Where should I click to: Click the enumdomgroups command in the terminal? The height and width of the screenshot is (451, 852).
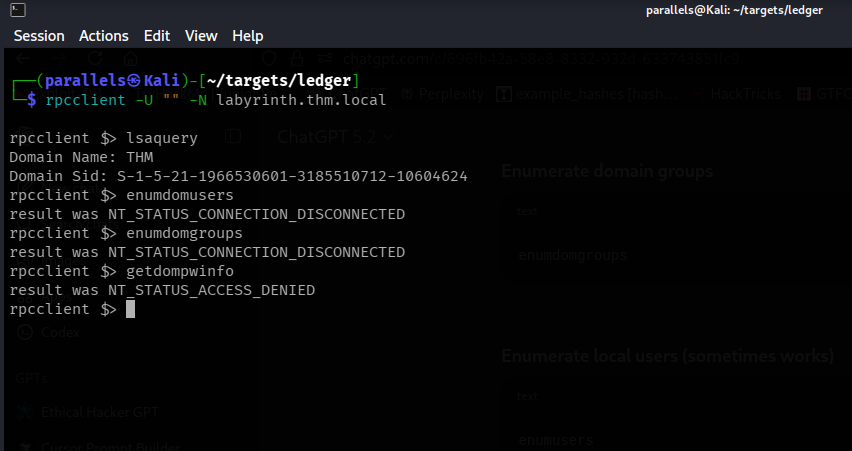tap(184, 233)
